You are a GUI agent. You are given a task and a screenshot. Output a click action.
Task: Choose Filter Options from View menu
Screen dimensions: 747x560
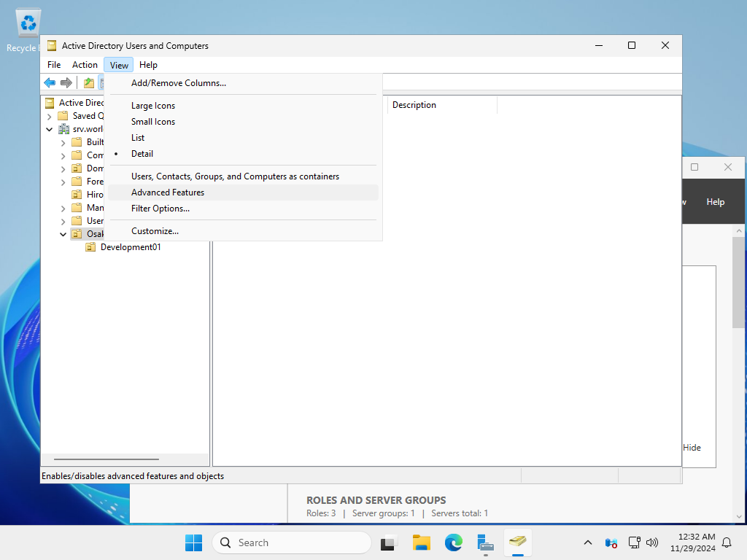coord(160,209)
